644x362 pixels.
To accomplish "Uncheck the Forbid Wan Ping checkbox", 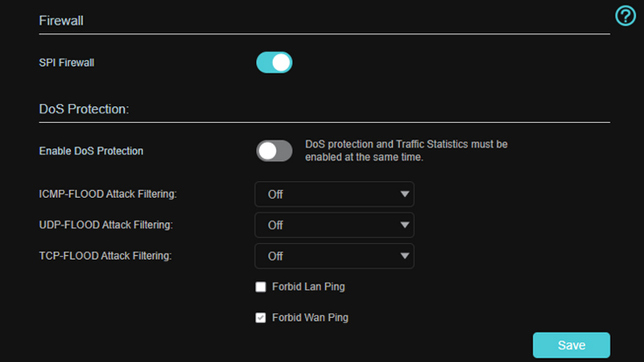I will pos(261,318).
